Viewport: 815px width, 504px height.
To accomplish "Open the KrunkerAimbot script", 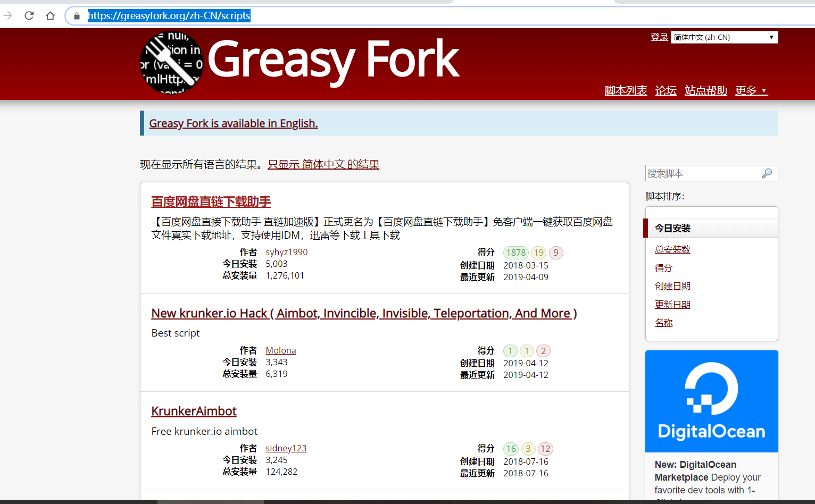I will (194, 411).
